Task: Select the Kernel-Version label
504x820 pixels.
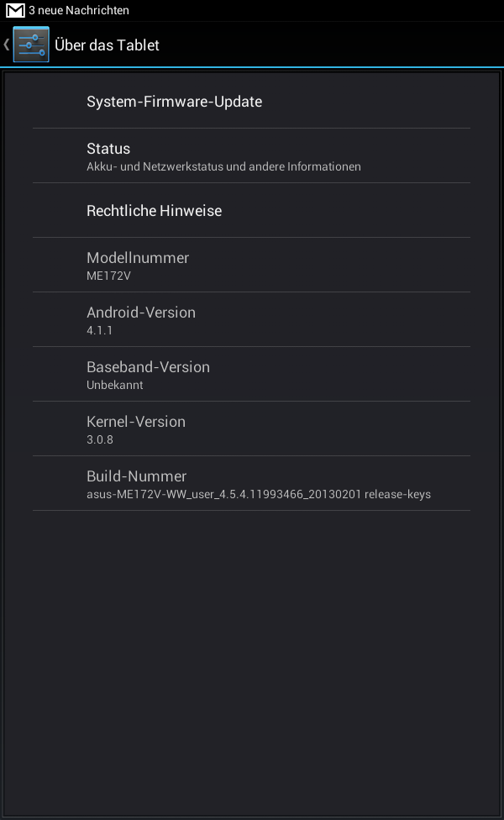Action: tap(136, 422)
